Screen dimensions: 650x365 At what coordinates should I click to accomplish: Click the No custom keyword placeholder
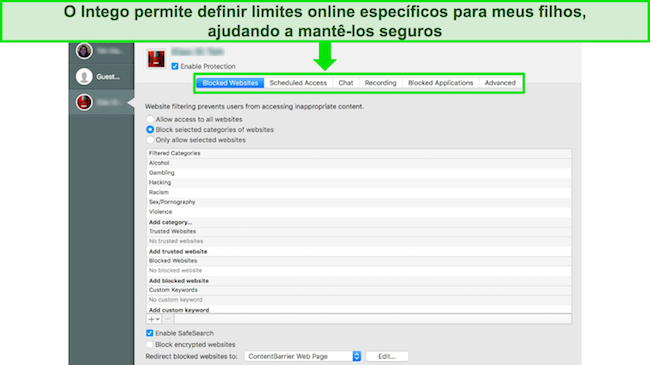pyautogui.click(x=176, y=299)
